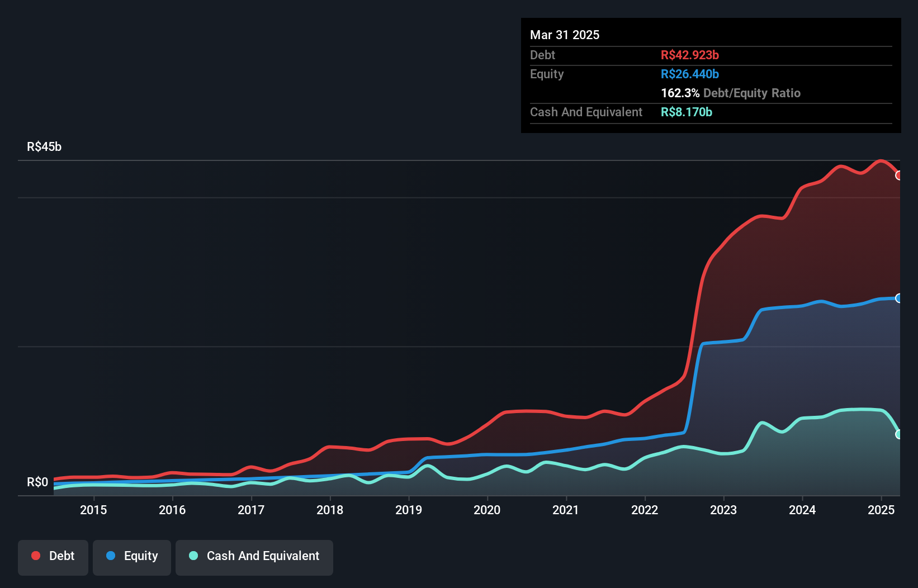
Task: Click the 2025 x-axis label
Action: pos(881,510)
